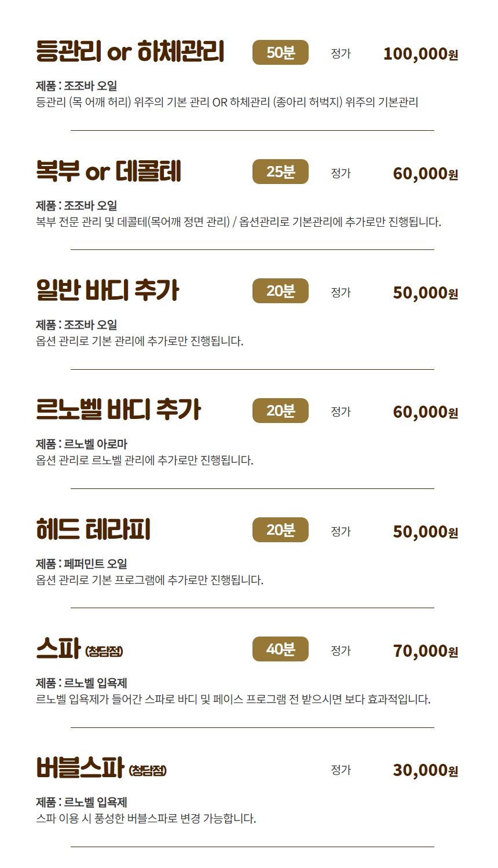Image resolution: width=498 pixels, height=868 pixels.
Task: Click the 50분 duration badge
Action: [280, 53]
